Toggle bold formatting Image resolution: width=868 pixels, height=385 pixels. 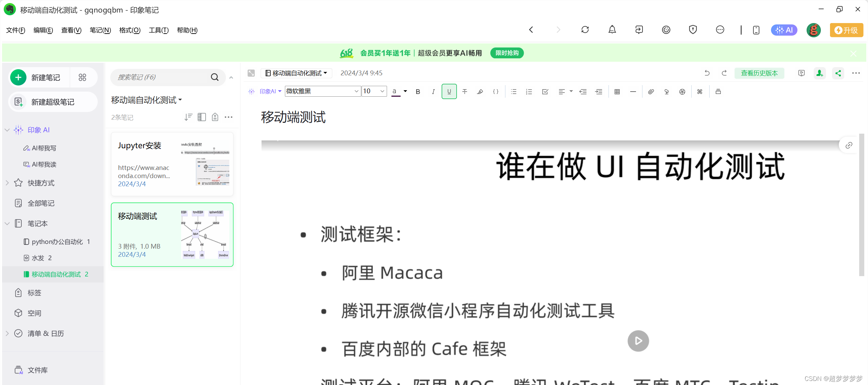pyautogui.click(x=418, y=92)
